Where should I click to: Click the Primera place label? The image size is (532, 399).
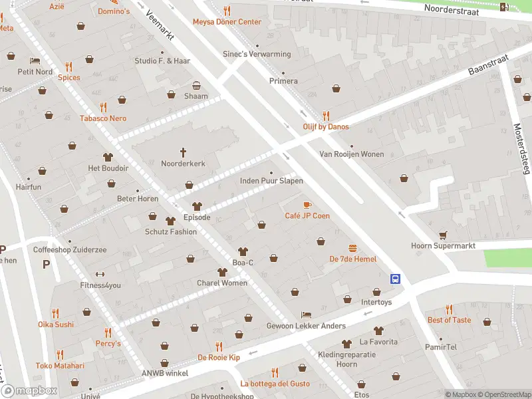click(283, 81)
